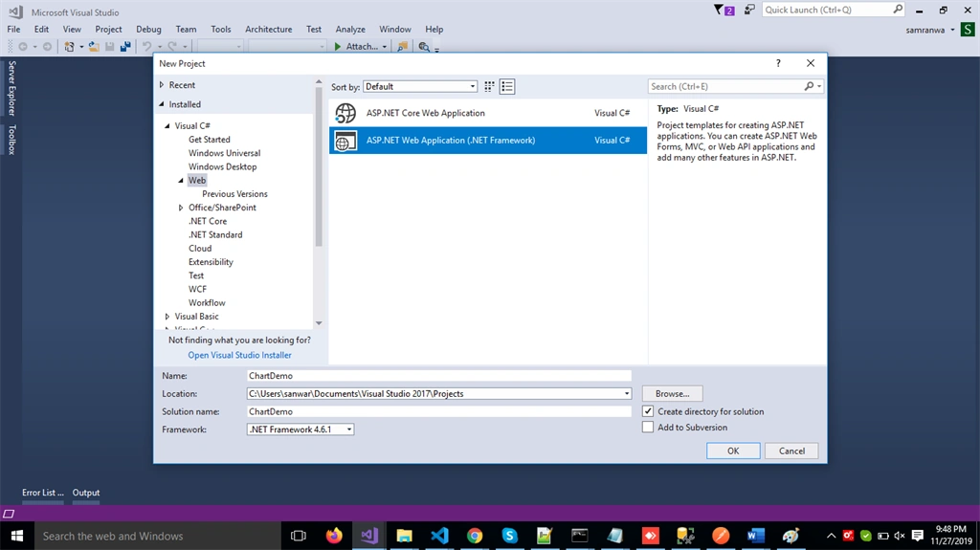Image resolution: width=980 pixels, height=550 pixels.
Task: Open Visual Studio Code from the taskbar
Action: [439, 536]
